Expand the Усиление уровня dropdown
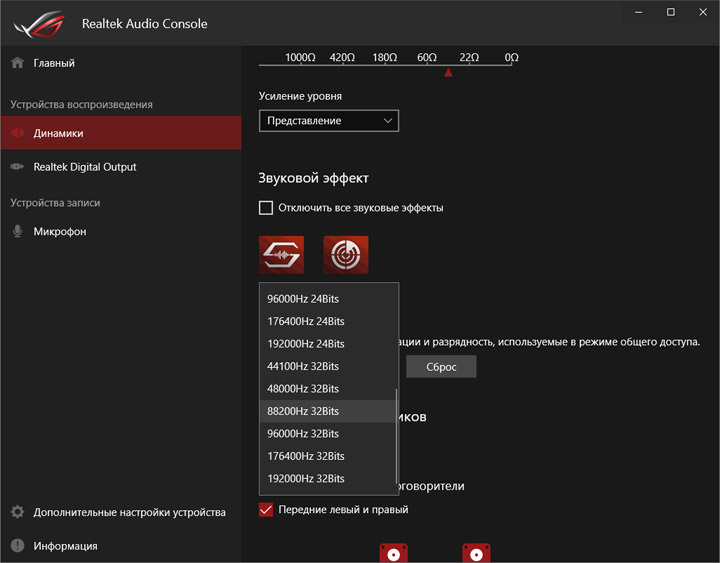Screen dimensions: 720x563 coord(329,121)
